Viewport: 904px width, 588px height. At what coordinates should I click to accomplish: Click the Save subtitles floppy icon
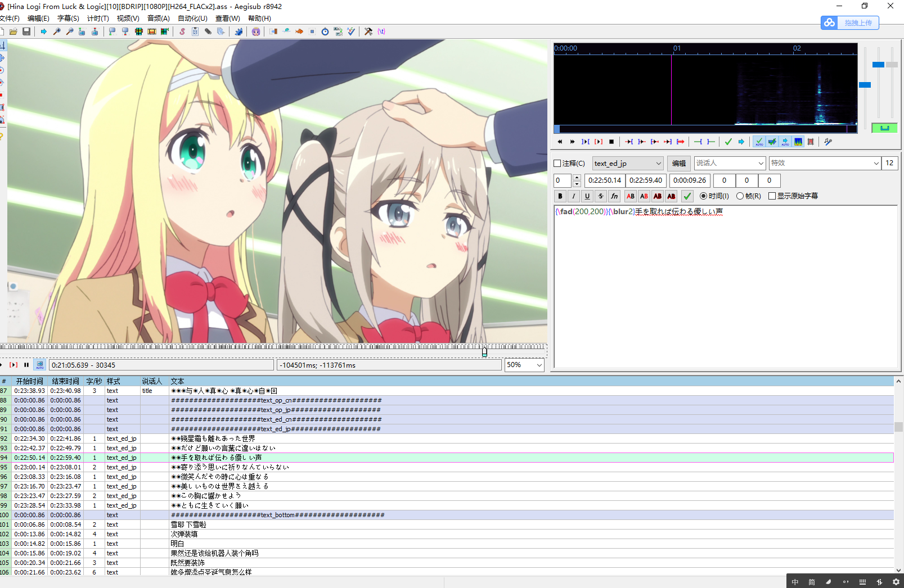tap(26, 31)
